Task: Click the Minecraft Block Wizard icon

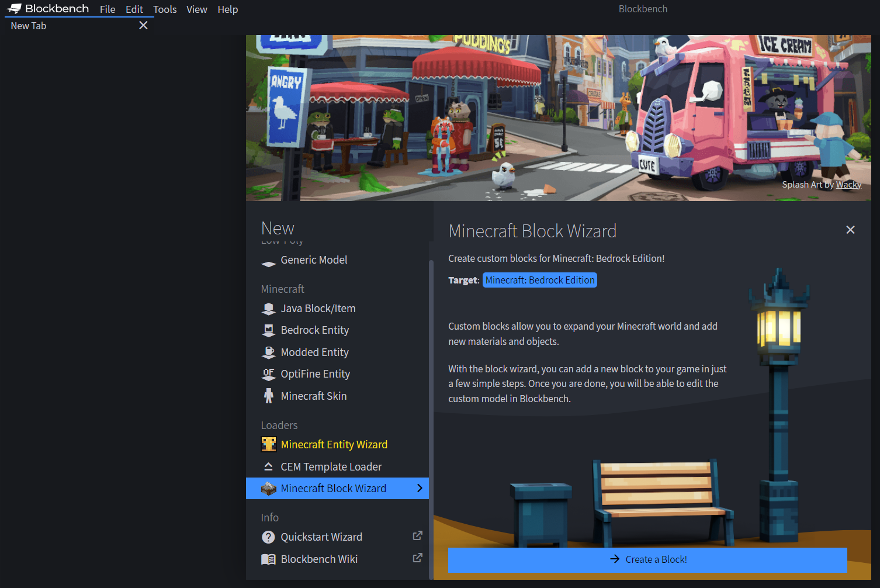Action: click(x=269, y=489)
